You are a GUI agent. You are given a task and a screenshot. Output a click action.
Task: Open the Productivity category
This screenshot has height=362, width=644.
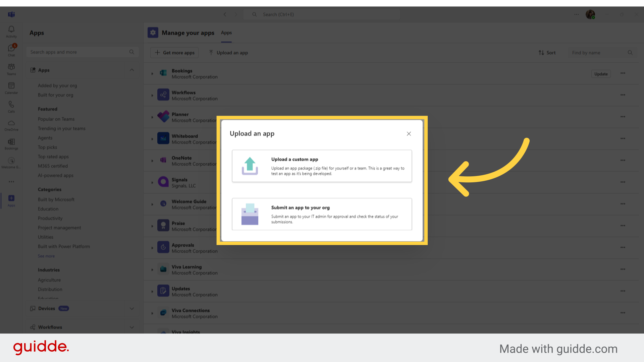coord(50,218)
